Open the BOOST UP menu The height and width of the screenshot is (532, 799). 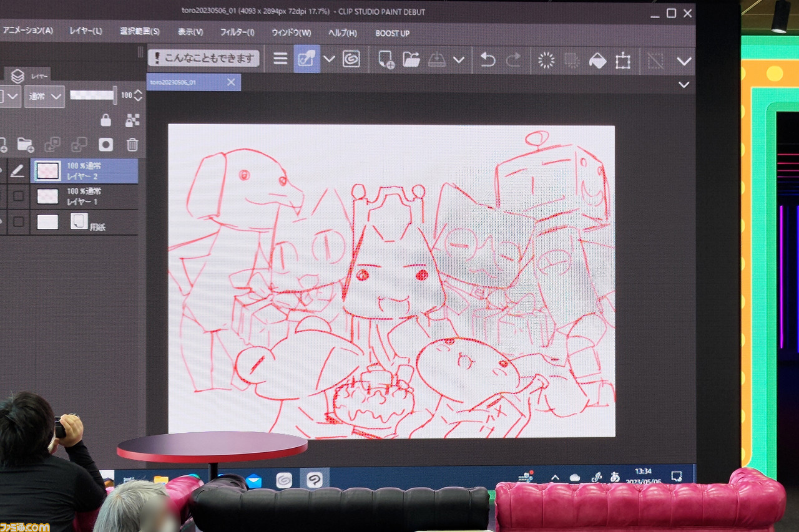[x=393, y=33]
